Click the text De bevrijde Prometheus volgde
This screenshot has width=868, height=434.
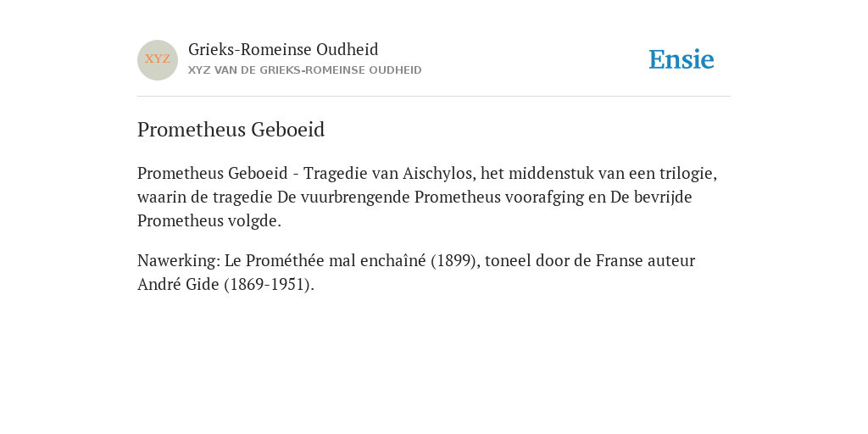coord(415,209)
